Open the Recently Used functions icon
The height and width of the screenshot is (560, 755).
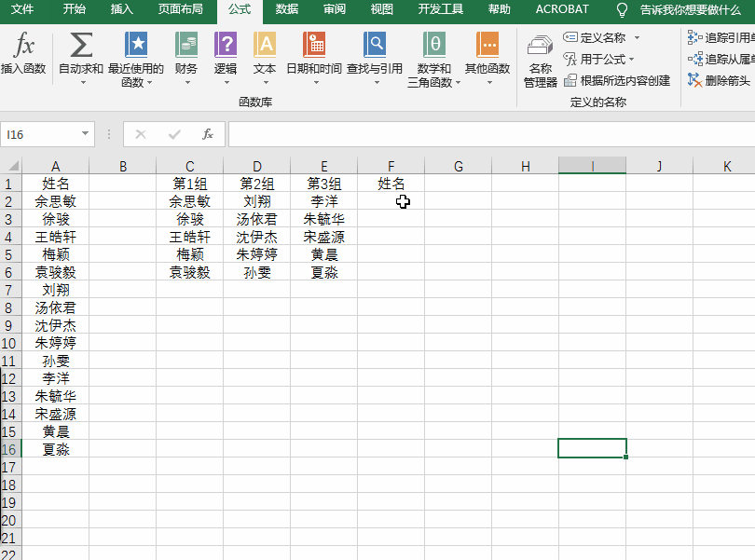point(136,45)
